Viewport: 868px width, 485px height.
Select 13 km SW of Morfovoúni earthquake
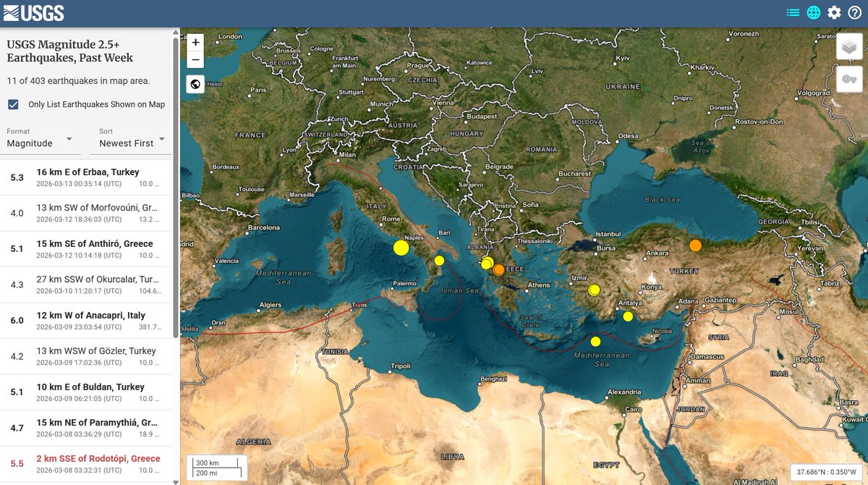(87, 214)
